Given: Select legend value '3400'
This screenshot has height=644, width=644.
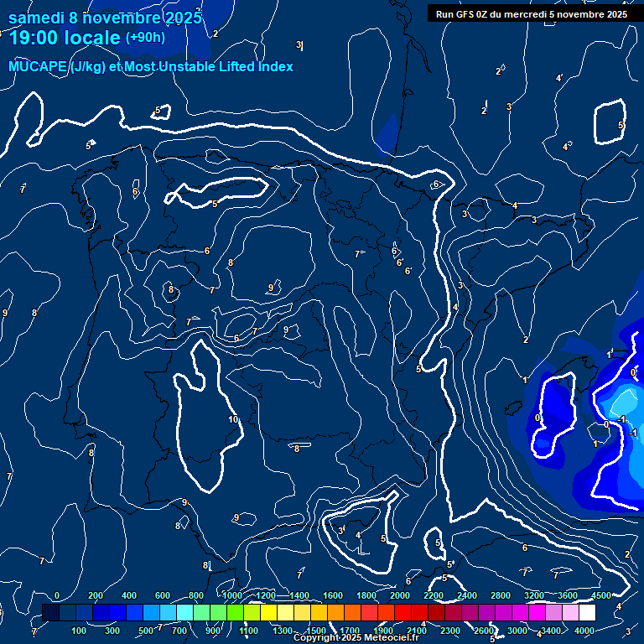Looking at the screenshot, I should 551,631.
